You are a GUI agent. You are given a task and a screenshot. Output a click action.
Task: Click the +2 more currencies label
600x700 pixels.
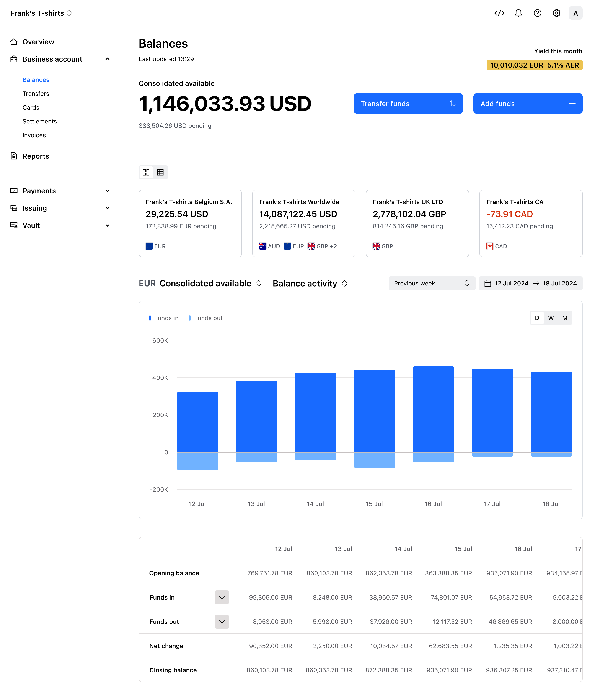(x=333, y=246)
